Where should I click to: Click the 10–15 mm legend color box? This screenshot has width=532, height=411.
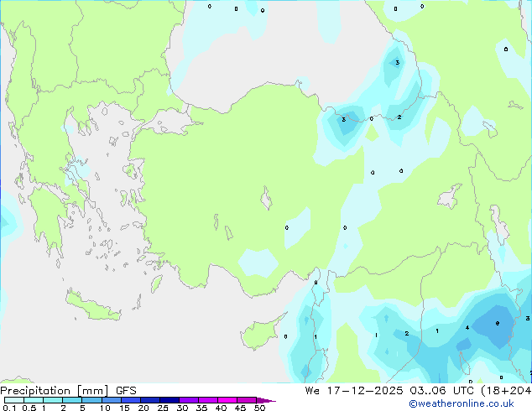point(111,400)
